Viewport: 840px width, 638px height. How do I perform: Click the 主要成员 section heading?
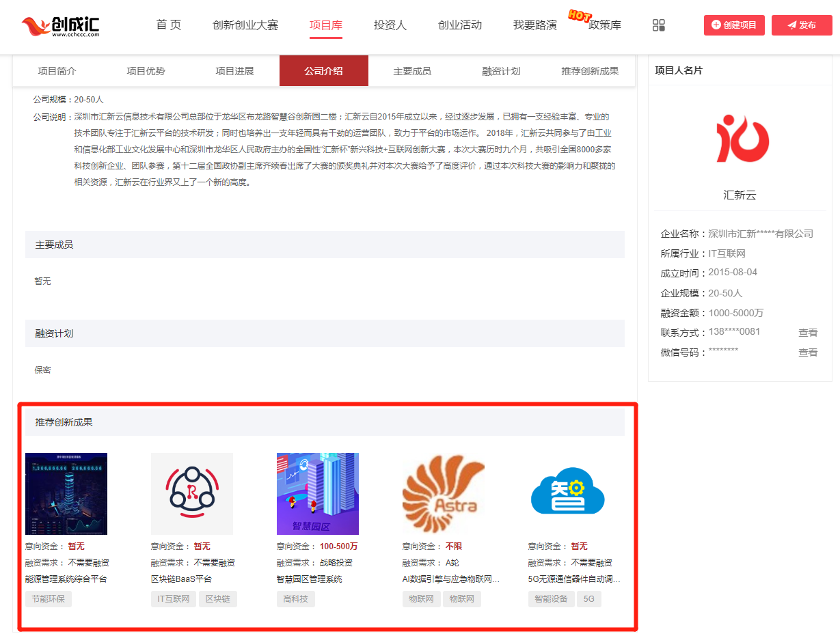click(55, 245)
